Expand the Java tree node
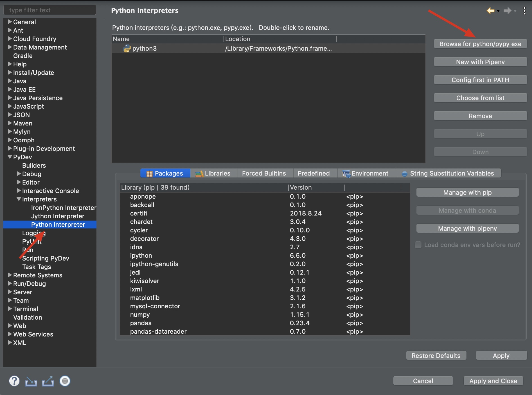The height and width of the screenshot is (395, 532). [10, 81]
